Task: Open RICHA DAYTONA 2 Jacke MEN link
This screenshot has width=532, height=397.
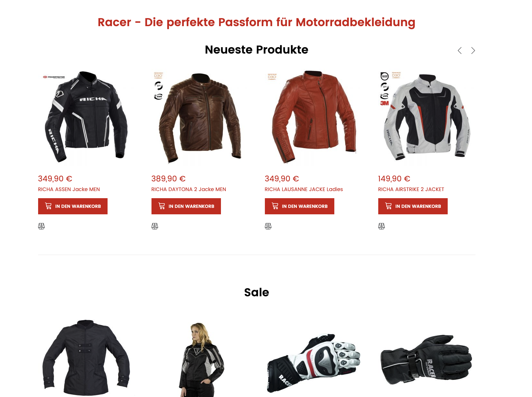Action: (189, 189)
